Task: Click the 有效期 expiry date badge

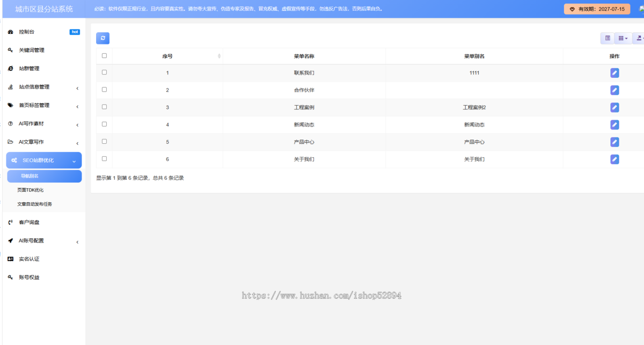Action: pyautogui.click(x=597, y=9)
